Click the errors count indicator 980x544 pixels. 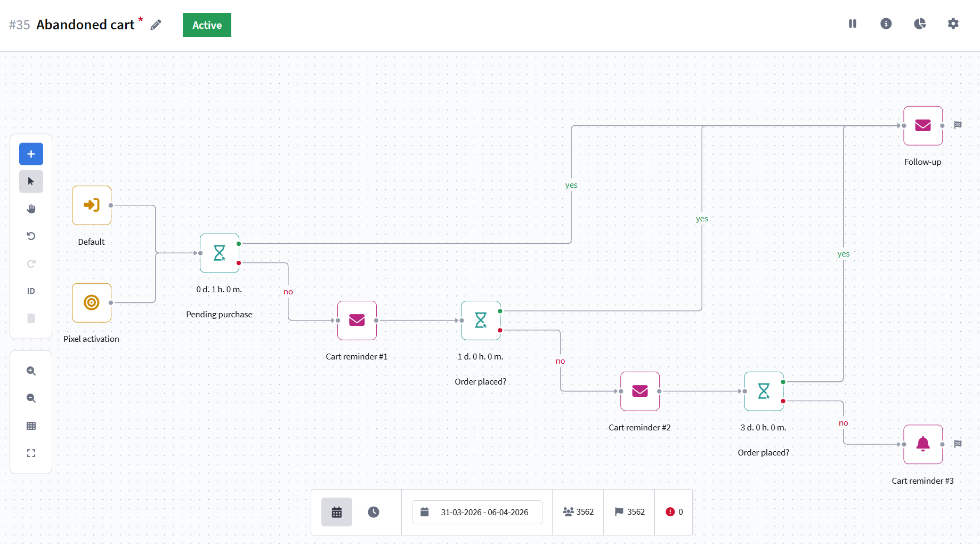(x=674, y=512)
